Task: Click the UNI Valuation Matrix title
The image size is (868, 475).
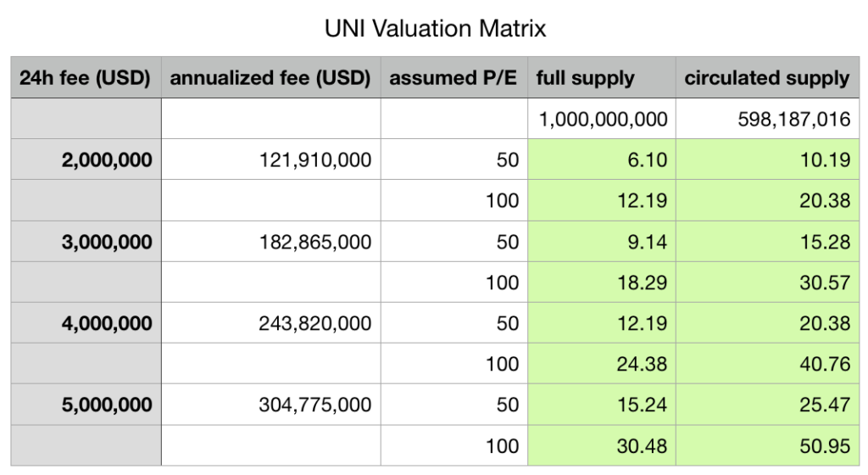Action: 435,29
